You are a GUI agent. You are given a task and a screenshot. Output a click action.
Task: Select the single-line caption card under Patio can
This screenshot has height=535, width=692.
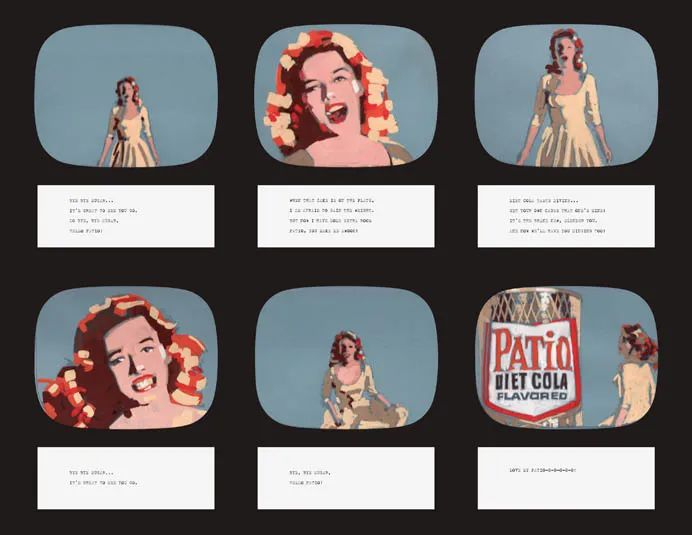(x=566, y=478)
